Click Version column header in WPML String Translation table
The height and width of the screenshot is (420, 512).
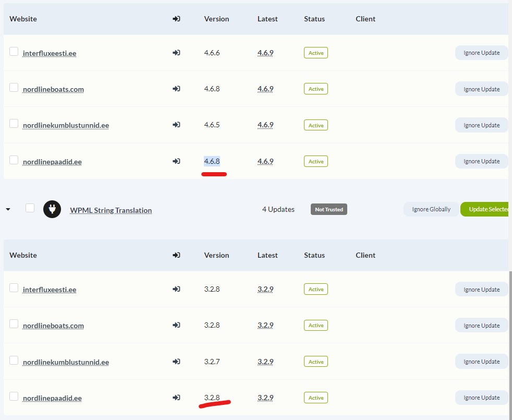216,255
